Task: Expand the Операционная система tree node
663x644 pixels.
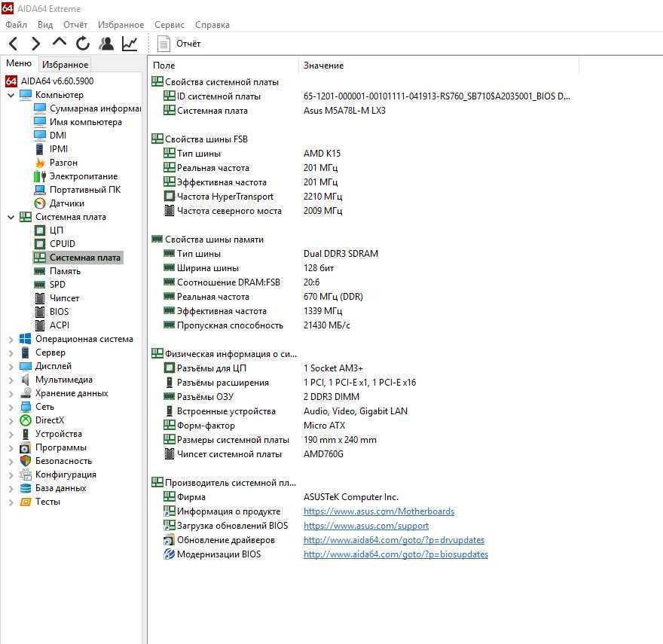Action: point(11,339)
